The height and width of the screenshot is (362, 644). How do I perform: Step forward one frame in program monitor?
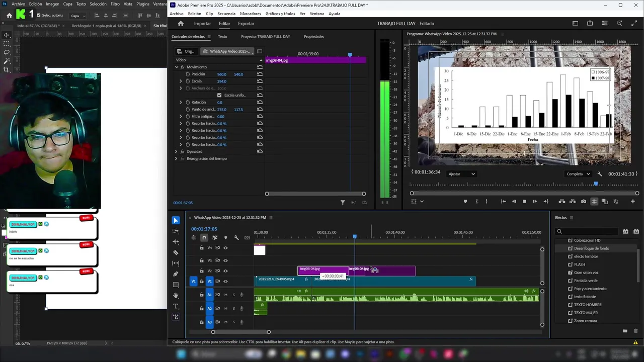tap(535, 202)
